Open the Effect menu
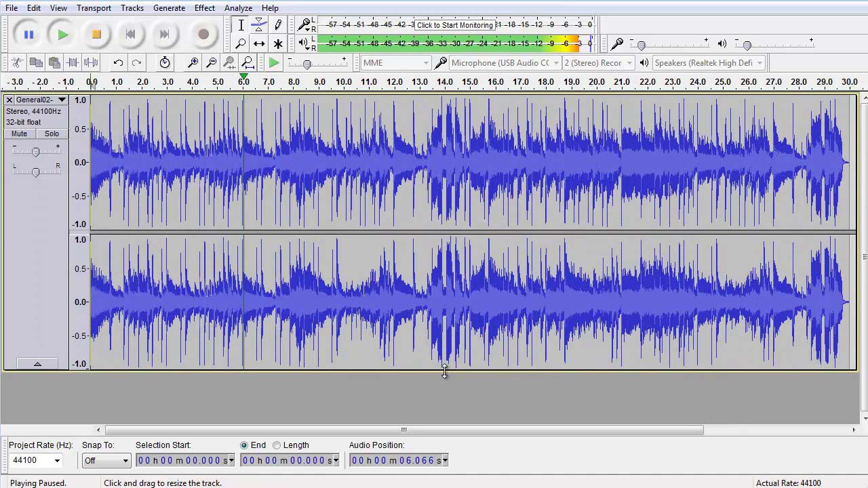This screenshot has height=488, width=868. click(x=205, y=7)
